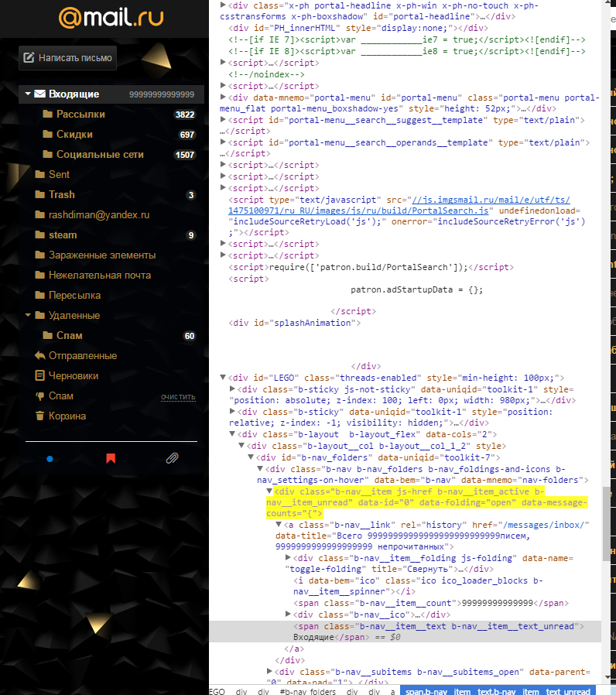Expand the b-sticky js-not-sticky div
The image size is (616, 695).
pyautogui.click(x=232, y=389)
